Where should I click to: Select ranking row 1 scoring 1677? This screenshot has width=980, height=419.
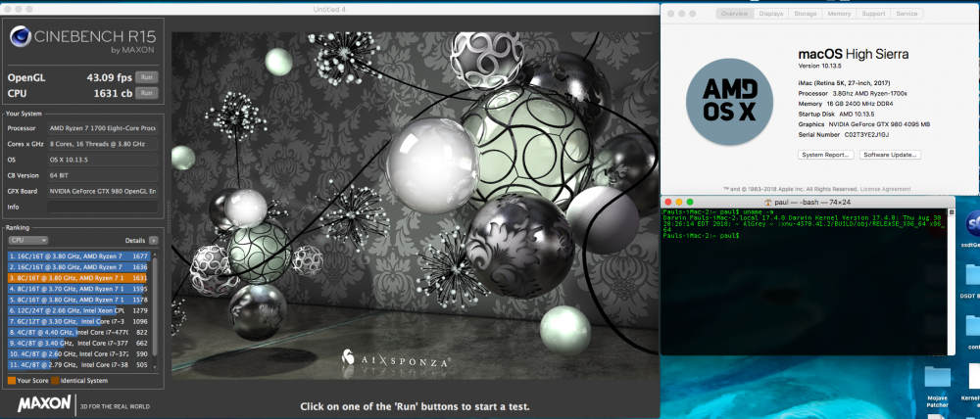pyautogui.click(x=78, y=256)
